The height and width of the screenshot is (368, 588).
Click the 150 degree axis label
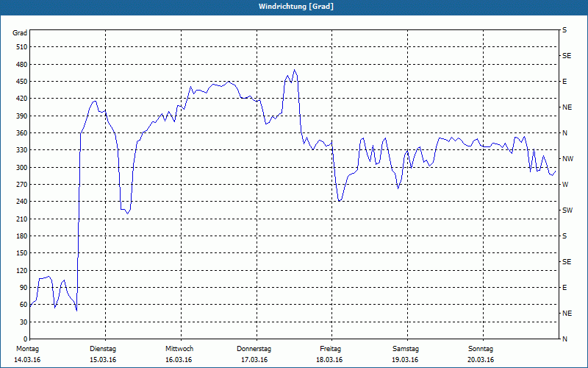[x=21, y=253]
